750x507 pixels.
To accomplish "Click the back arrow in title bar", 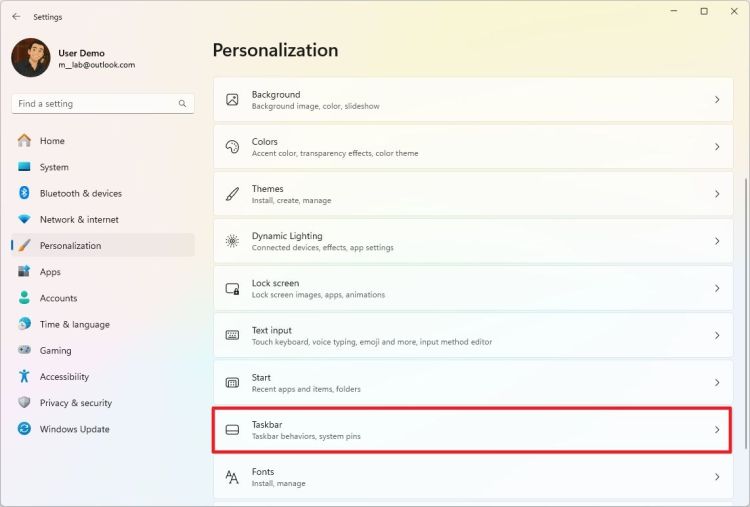I will click(x=16, y=17).
